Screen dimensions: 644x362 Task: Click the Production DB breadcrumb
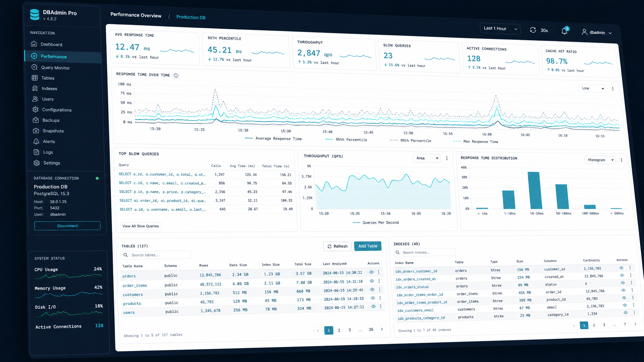(x=191, y=17)
